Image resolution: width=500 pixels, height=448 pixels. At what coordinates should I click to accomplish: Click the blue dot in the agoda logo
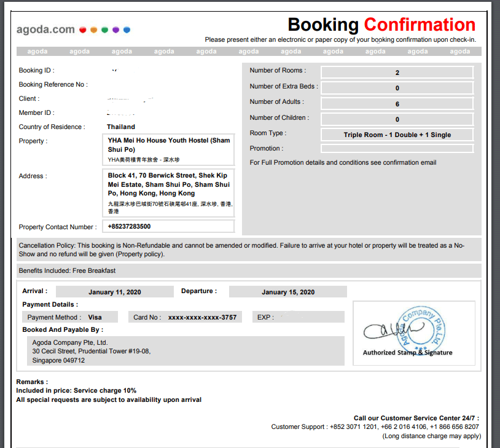tap(127, 29)
